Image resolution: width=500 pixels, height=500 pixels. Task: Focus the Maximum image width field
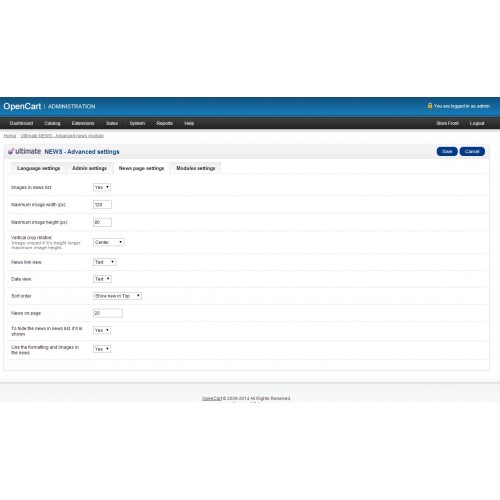pyautogui.click(x=102, y=205)
